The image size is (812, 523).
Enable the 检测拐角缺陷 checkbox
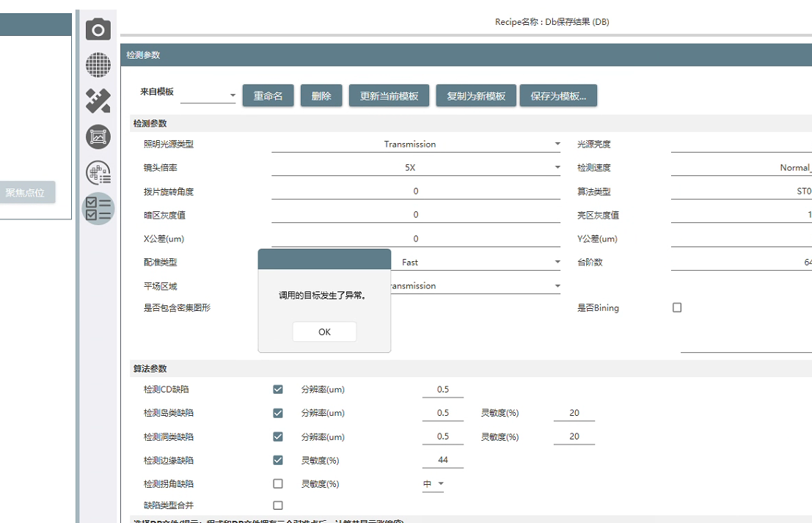278,483
